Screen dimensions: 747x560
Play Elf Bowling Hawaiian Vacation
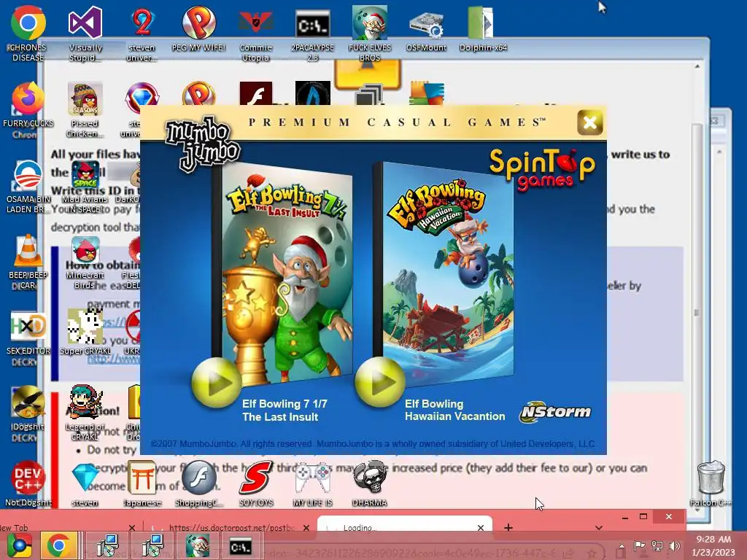coord(379,382)
